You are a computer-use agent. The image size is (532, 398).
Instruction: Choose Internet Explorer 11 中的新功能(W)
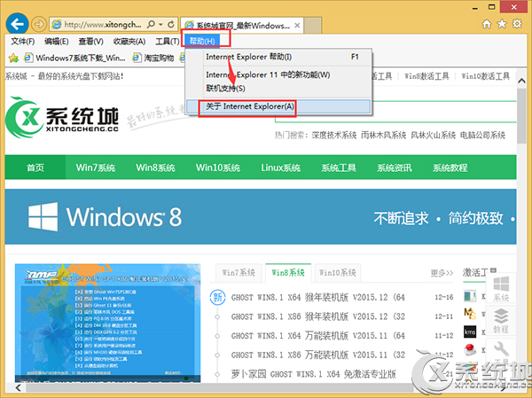coord(279,74)
